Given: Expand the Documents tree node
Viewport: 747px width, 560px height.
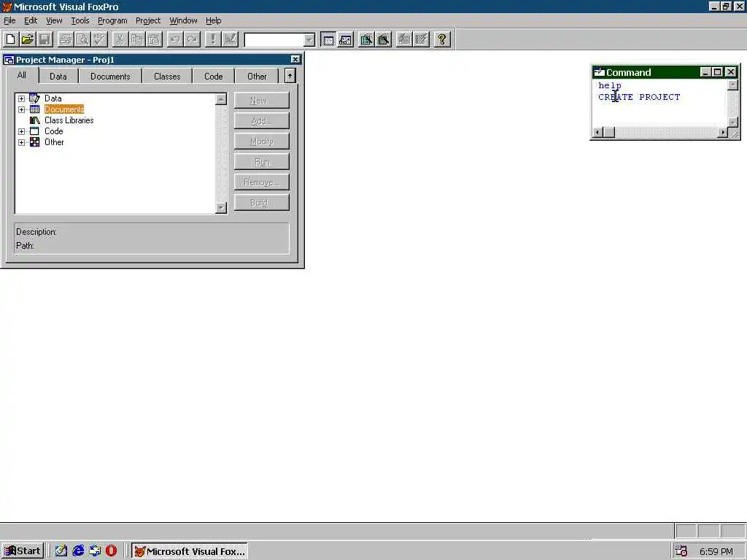Looking at the screenshot, I should click(x=21, y=109).
